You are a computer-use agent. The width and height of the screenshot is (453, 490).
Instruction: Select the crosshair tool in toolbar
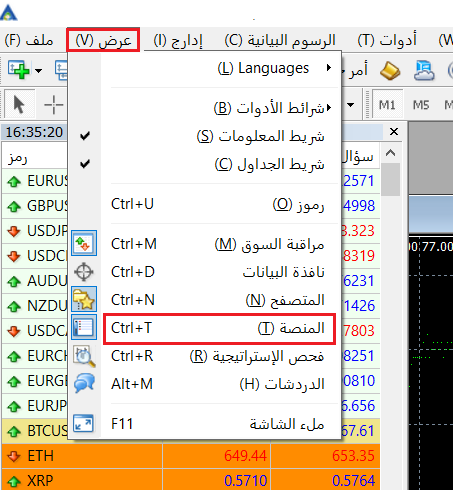click(54, 105)
